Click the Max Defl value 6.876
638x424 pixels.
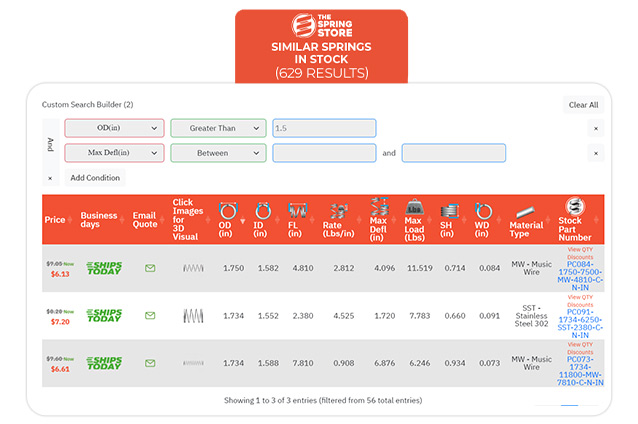[385, 363]
